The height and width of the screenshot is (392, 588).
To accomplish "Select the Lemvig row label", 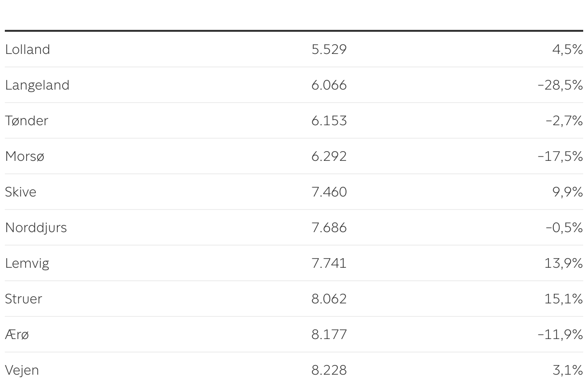I will pos(27,263).
